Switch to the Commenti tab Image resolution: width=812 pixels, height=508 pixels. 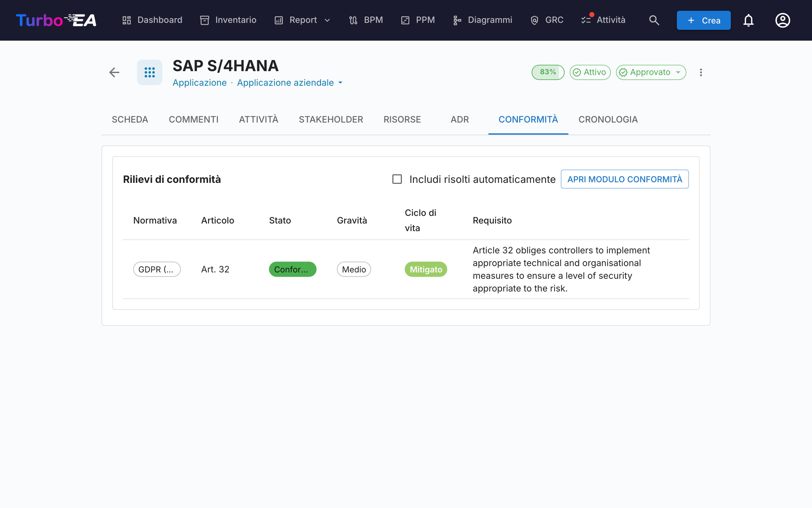click(193, 120)
